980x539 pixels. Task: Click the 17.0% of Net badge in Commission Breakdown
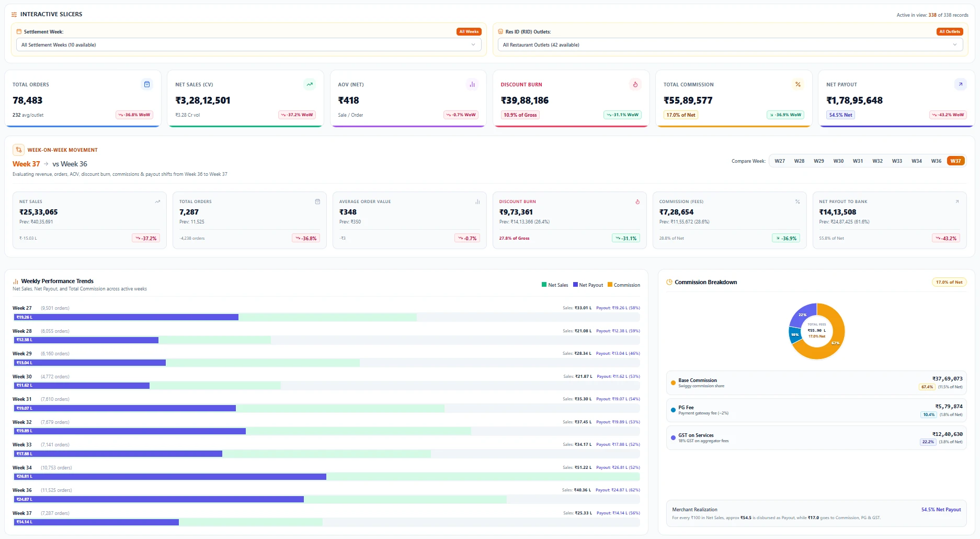949,282
